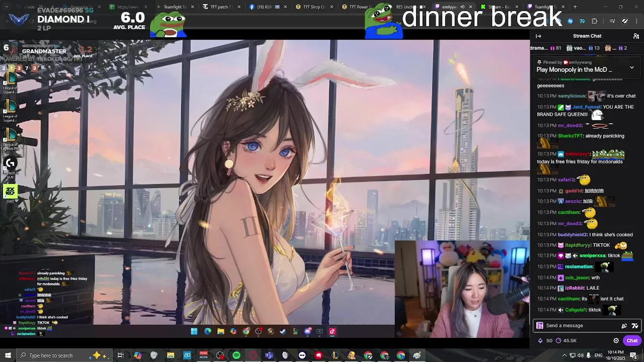Viewport: 644px width, 362px height.
Task: Open Steam icon in streamed inner taskbar
Action: pos(283,331)
